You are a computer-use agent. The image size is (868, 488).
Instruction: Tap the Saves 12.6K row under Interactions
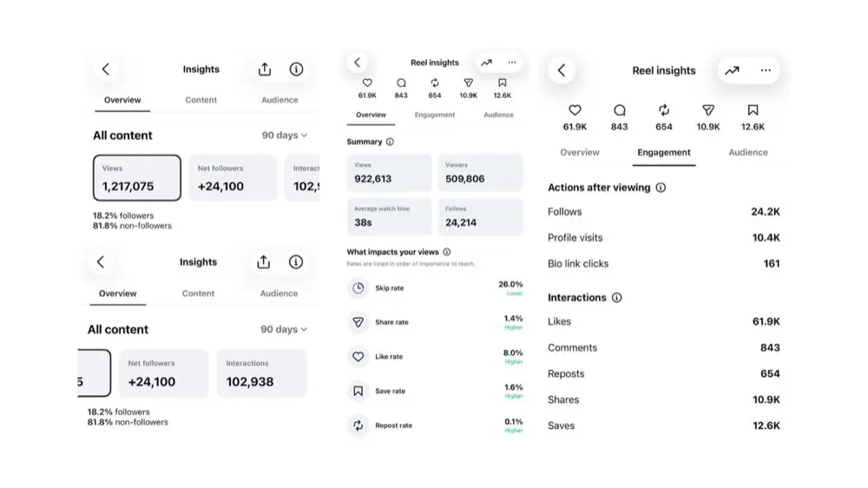click(x=664, y=426)
